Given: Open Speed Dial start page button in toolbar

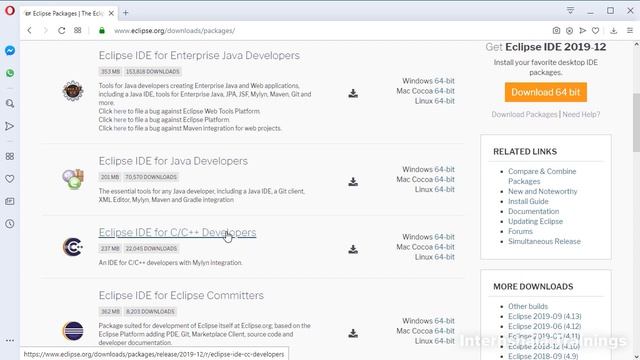Looking at the screenshot, I should click(x=78, y=31).
